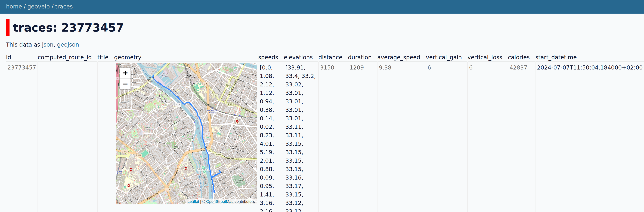Go to home in breadcrumb

pos(14,7)
